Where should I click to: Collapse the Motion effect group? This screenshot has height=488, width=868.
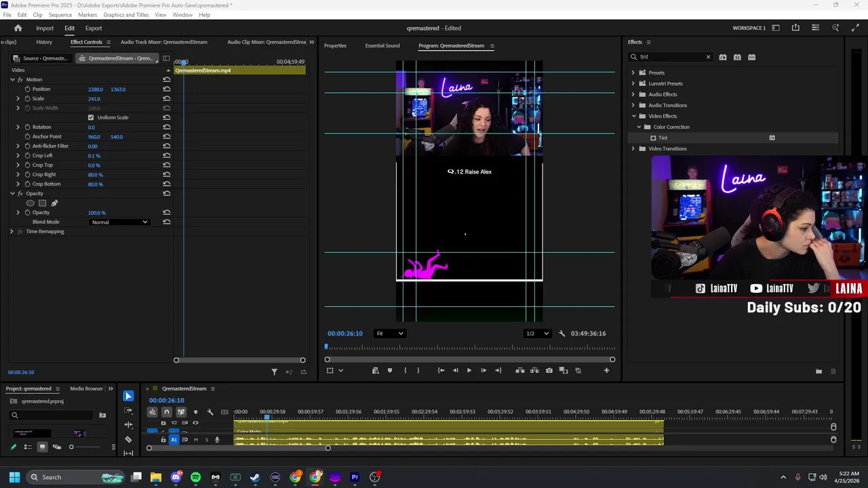point(12,79)
